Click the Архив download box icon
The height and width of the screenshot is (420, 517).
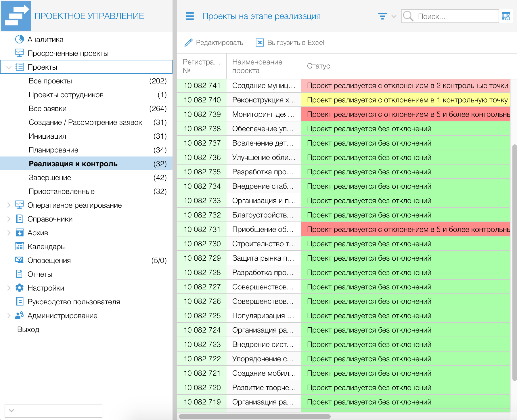[x=19, y=233]
